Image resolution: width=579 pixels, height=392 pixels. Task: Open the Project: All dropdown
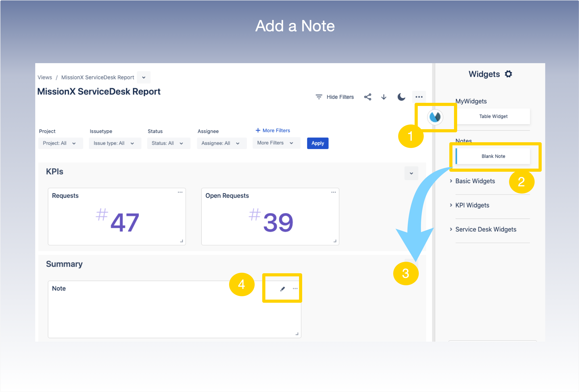pyautogui.click(x=60, y=143)
